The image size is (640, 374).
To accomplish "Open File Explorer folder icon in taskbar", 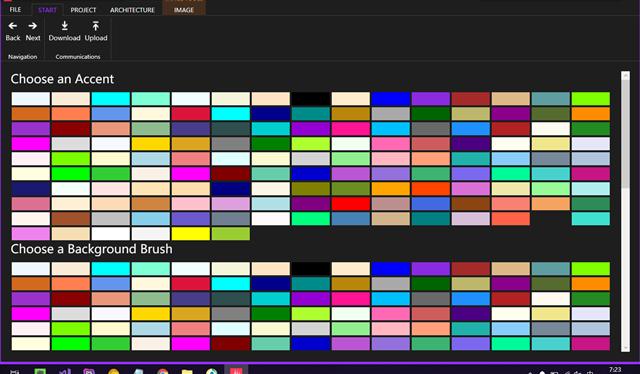I will pos(187,371).
